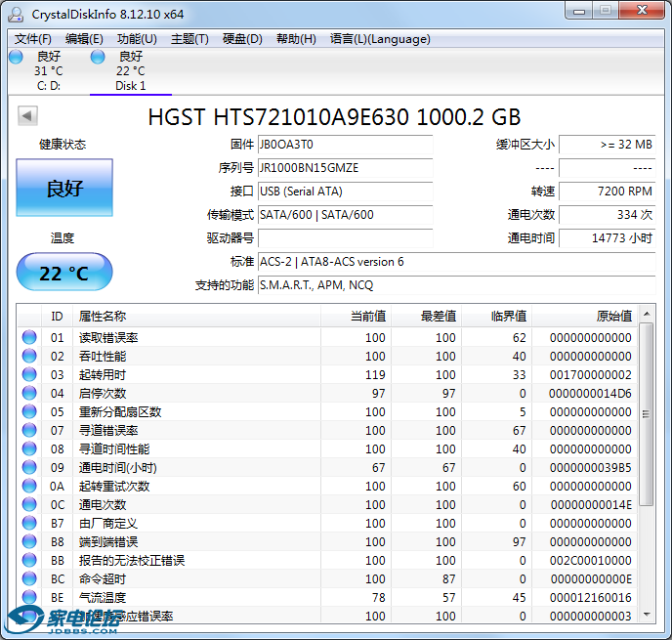Click status orb of row B8 端到端错误

pyautogui.click(x=29, y=542)
